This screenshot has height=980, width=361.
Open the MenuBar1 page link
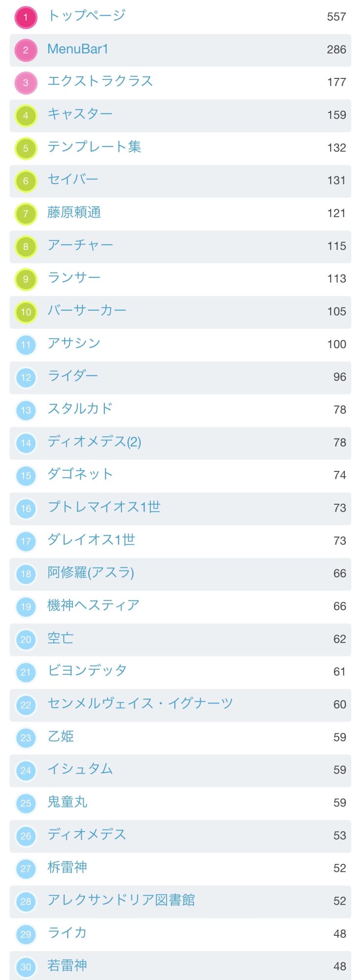77,49
